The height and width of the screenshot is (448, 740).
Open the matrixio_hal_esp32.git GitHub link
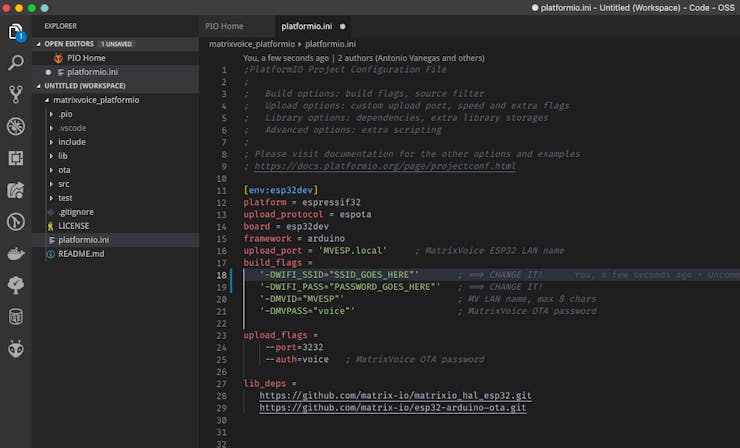[395, 396]
